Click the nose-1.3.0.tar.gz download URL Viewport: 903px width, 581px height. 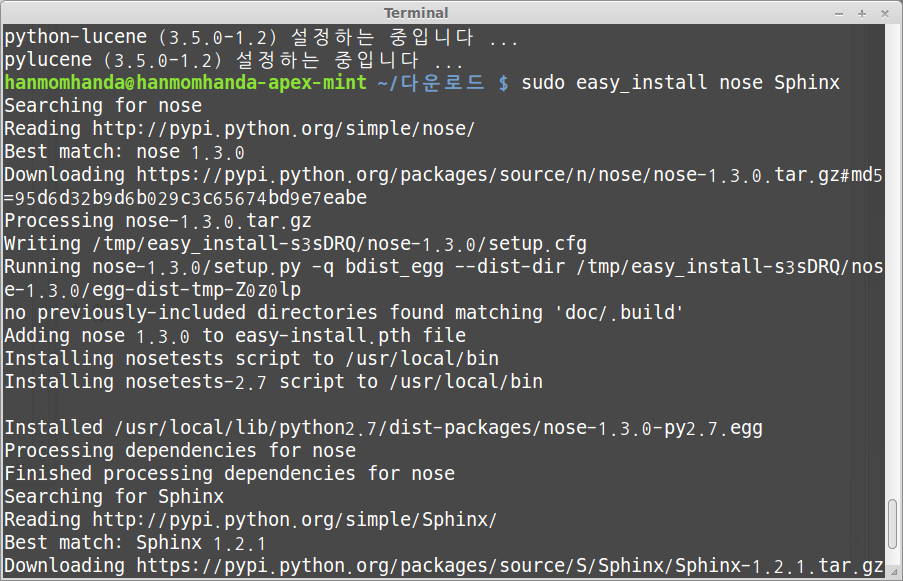(x=509, y=174)
